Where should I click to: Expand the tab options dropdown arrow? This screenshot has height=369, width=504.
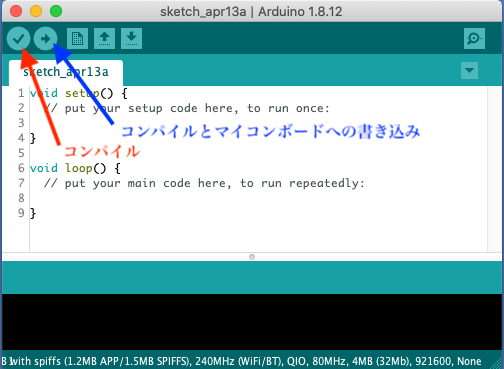click(x=469, y=71)
